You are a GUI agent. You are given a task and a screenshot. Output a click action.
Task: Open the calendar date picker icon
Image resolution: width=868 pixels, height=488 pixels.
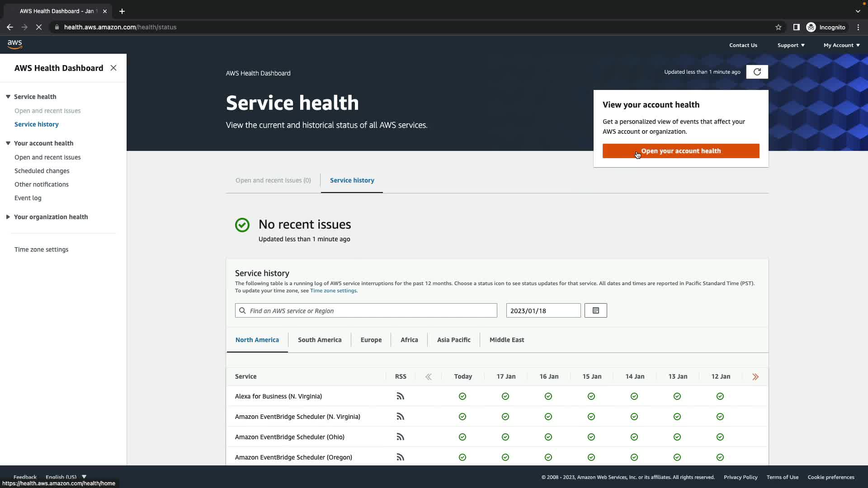coord(595,310)
